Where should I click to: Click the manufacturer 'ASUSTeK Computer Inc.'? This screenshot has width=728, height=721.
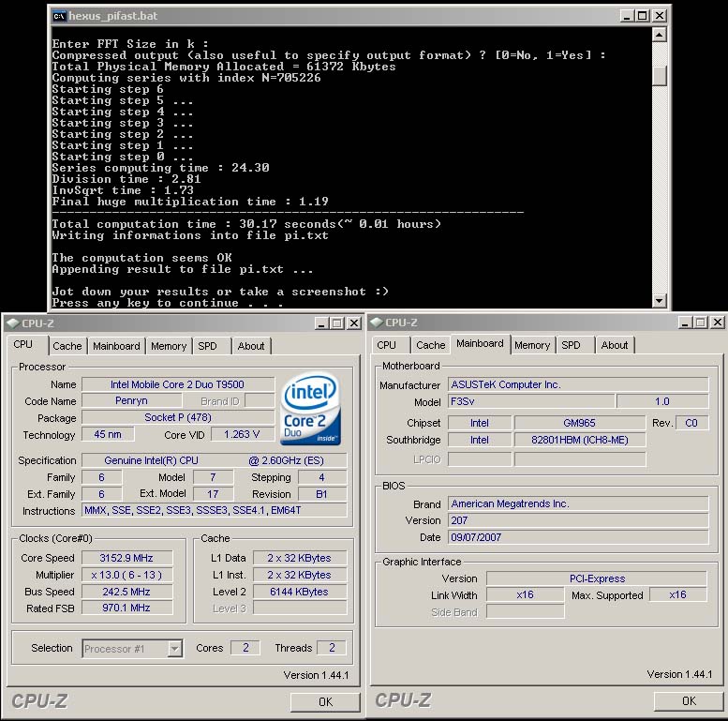click(578, 384)
